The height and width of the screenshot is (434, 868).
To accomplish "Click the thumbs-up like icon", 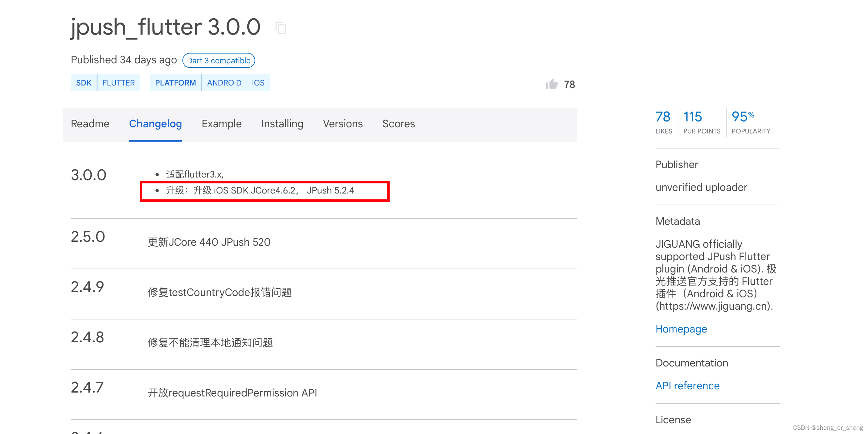I will coord(551,84).
